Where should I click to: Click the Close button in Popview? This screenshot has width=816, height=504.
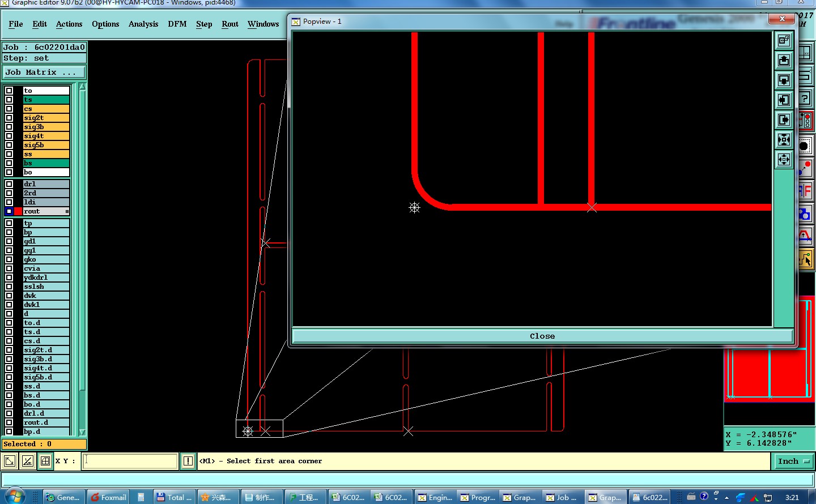click(542, 336)
